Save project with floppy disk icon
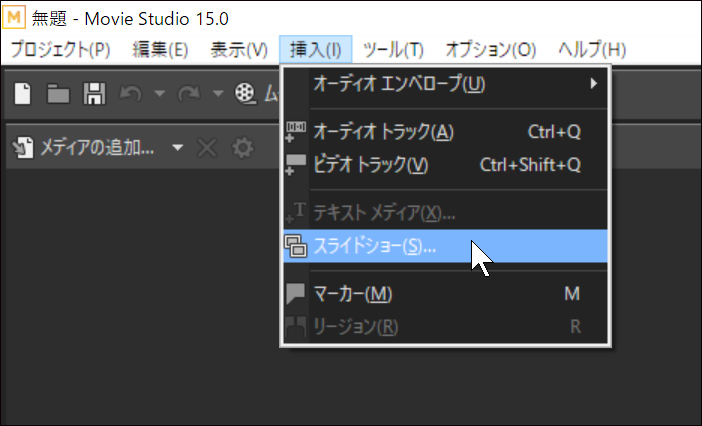This screenshot has height=426, width=702. tap(94, 94)
